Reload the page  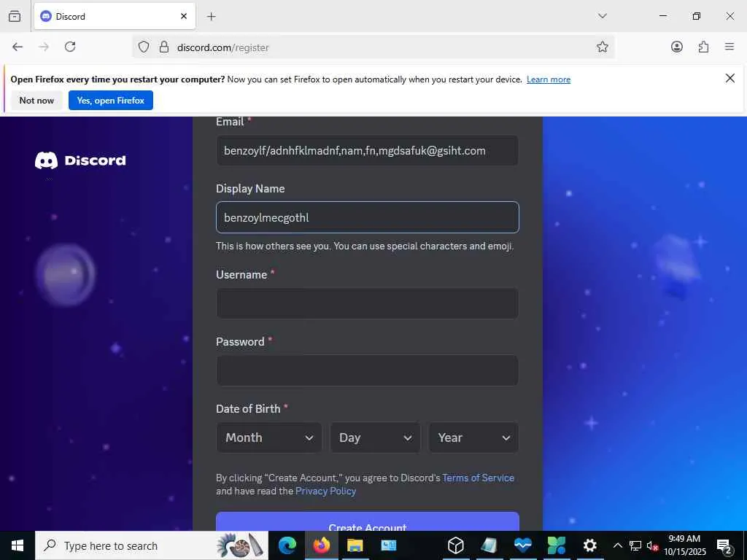pyautogui.click(x=70, y=47)
